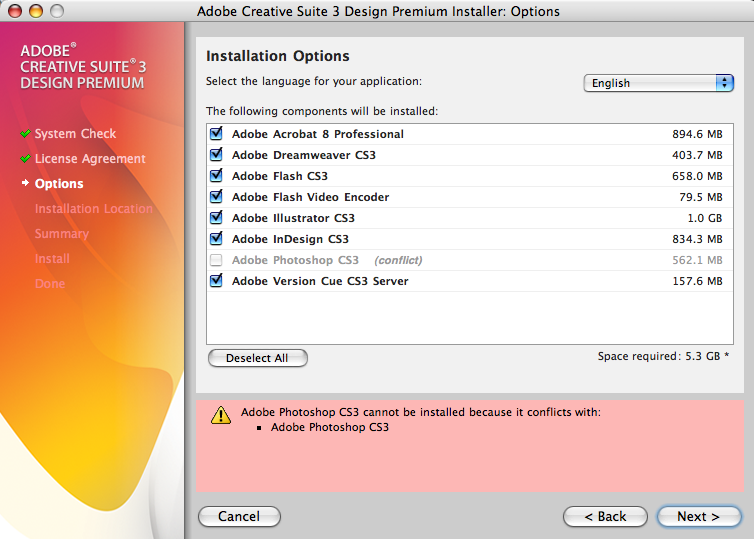Viewport: 754px width, 539px height.
Task: Click the 1.0 GB size value
Action: 704,218
